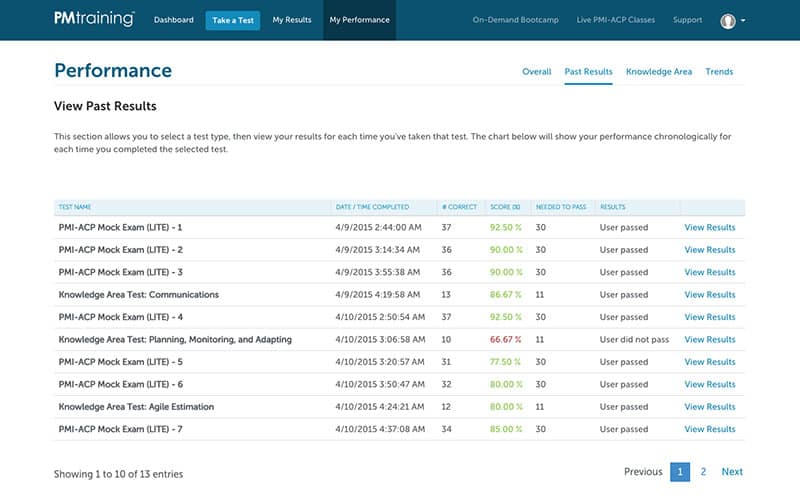This screenshot has height=503, width=800.
Task: Click the 77.50 % score value
Action: pos(505,362)
